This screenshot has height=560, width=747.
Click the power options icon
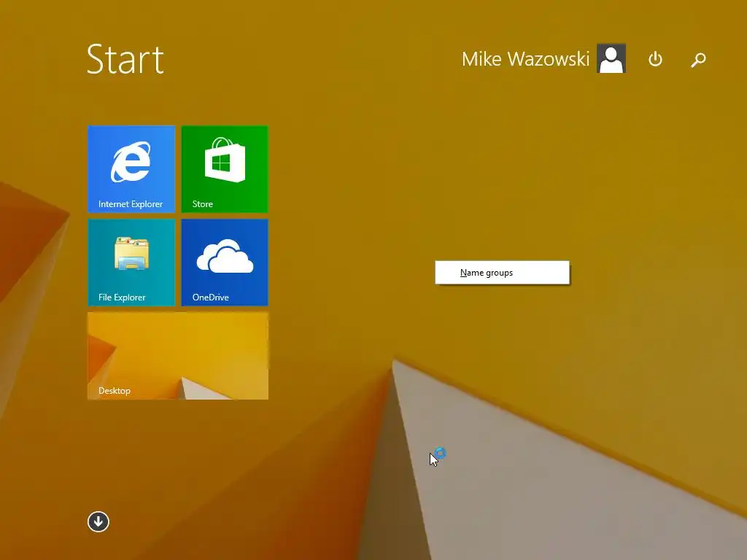pyautogui.click(x=656, y=59)
